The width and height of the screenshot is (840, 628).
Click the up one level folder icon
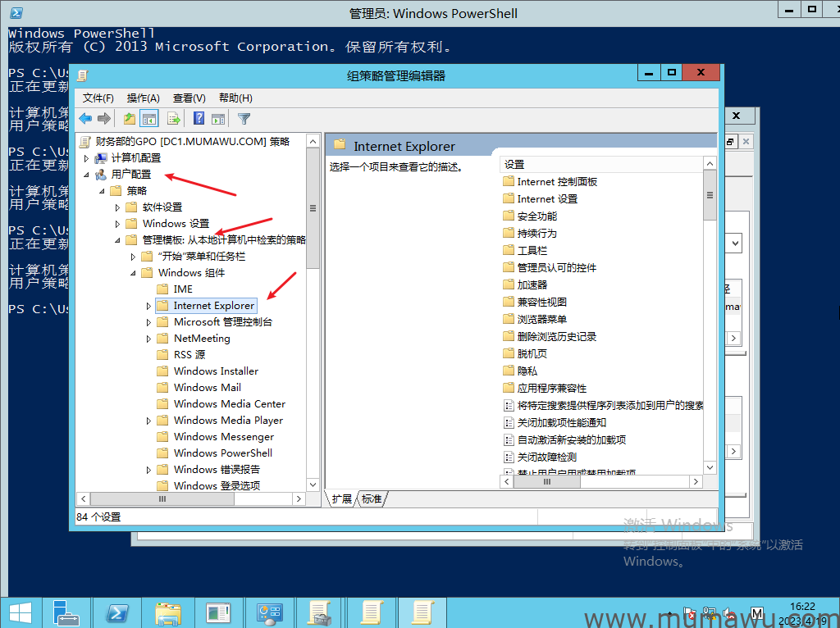129,119
